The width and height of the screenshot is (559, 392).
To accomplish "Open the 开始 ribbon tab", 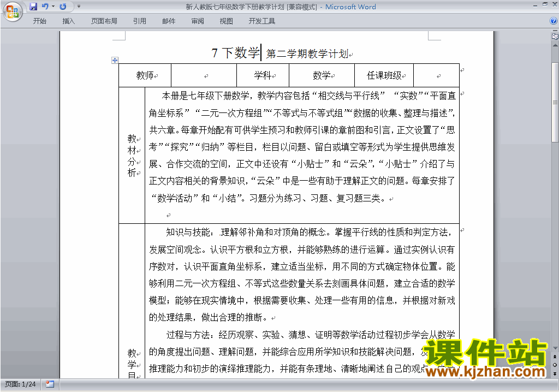I will tap(39, 21).
